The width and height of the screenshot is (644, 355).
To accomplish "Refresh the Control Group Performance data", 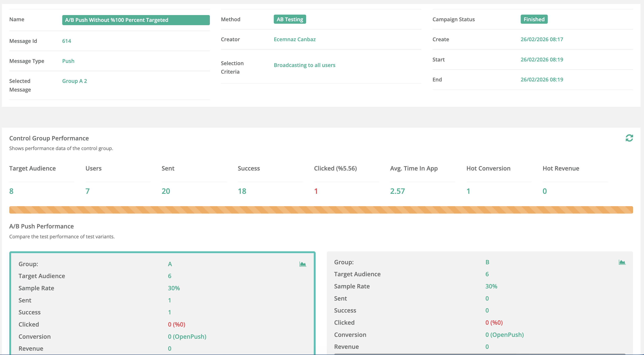I will point(629,138).
